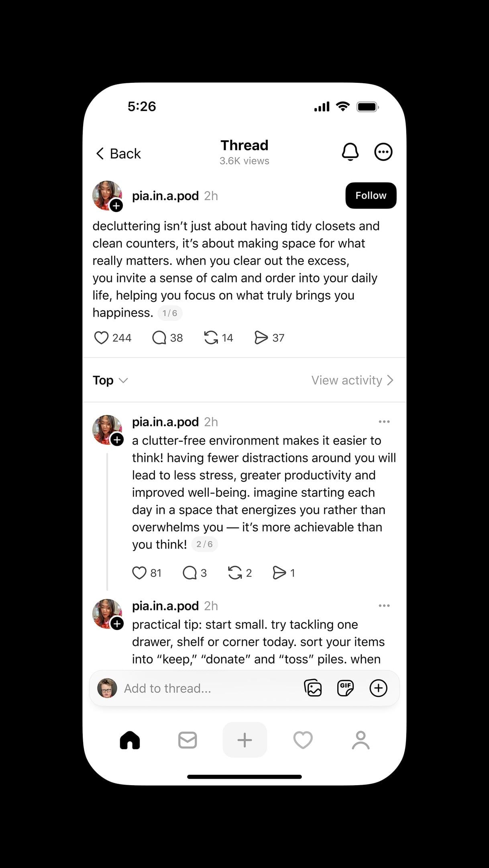Share the main post with 37 sends
489x868 pixels.
[261, 338]
